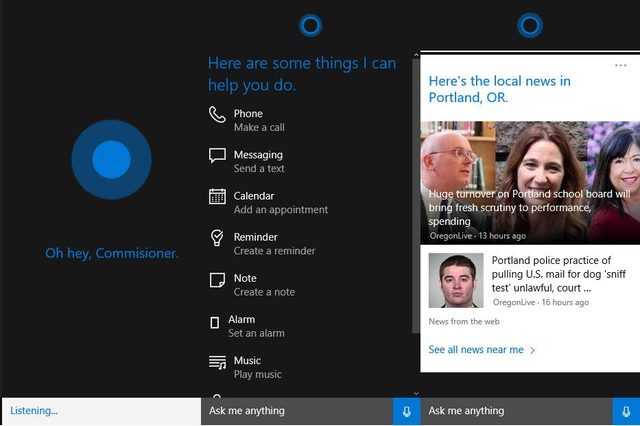Click the Calendar icon
640x426 pixels.
217,196
